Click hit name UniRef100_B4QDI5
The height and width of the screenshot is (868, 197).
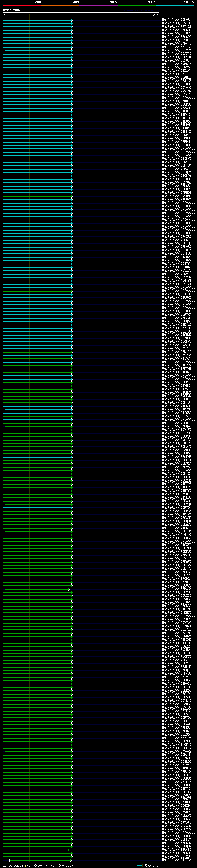tap(177, 111)
